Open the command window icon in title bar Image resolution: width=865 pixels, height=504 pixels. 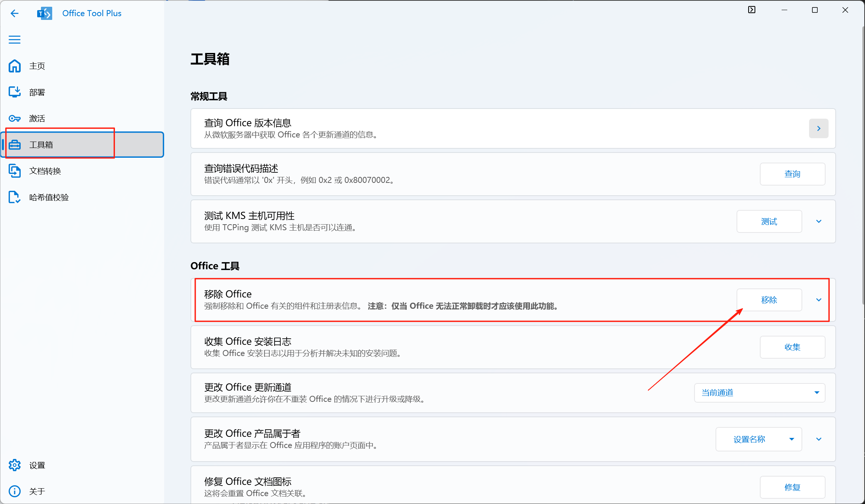pyautogui.click(x=752, y=10)
